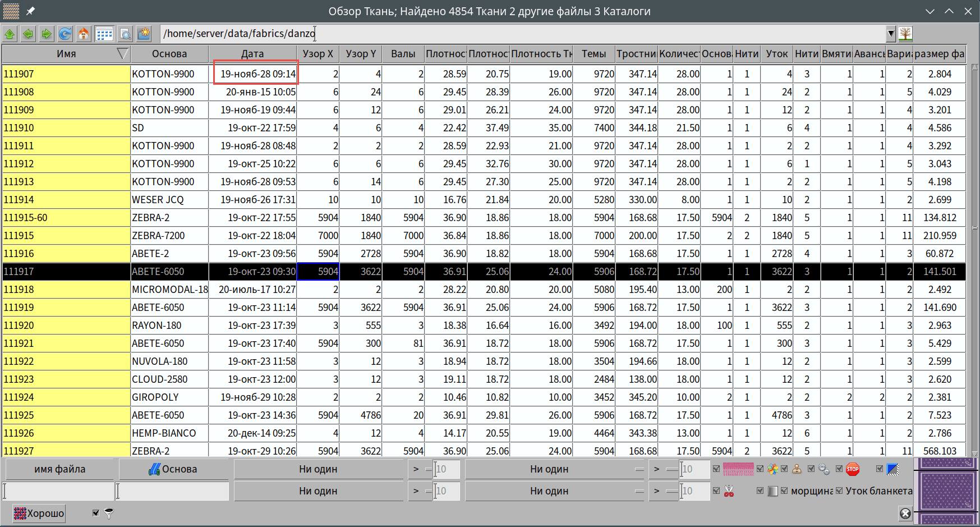The width and height of the screenshot is (980, 527).
Task: Click the funnel filter icon near Хорошо
Action: tap(109, 514)
